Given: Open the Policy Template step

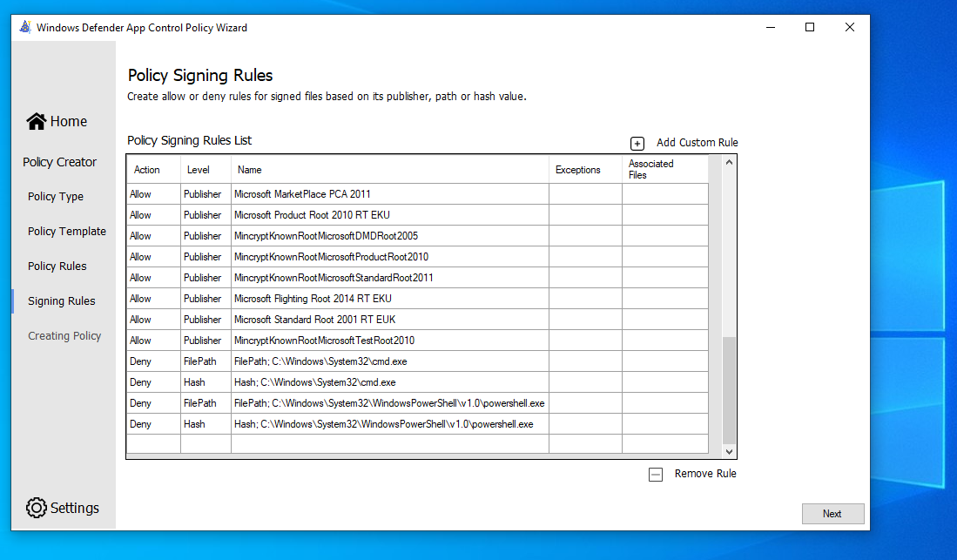Looking at the screenshot, I should coord(67,232).
